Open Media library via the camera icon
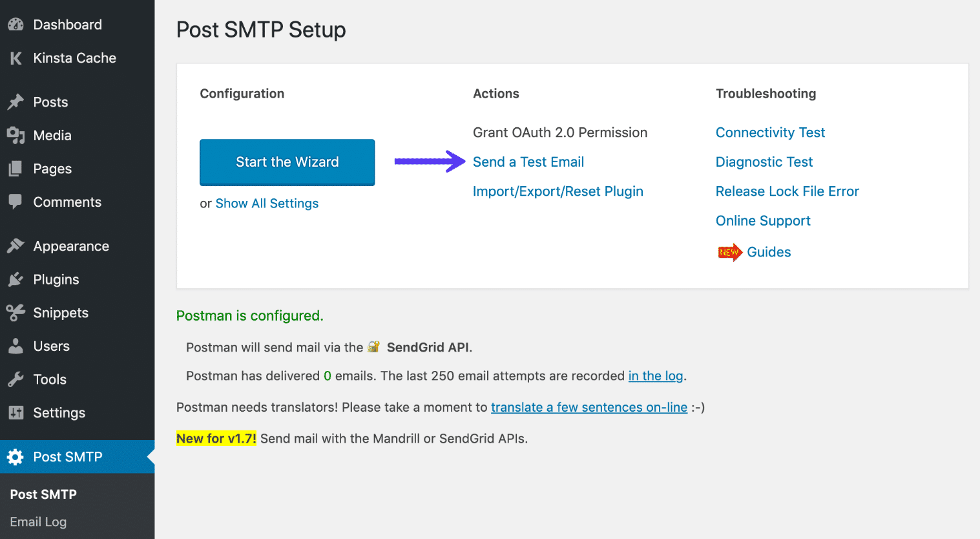Image resolution: width=980 pixels, height=539 pixels. (x=16, y=135)
